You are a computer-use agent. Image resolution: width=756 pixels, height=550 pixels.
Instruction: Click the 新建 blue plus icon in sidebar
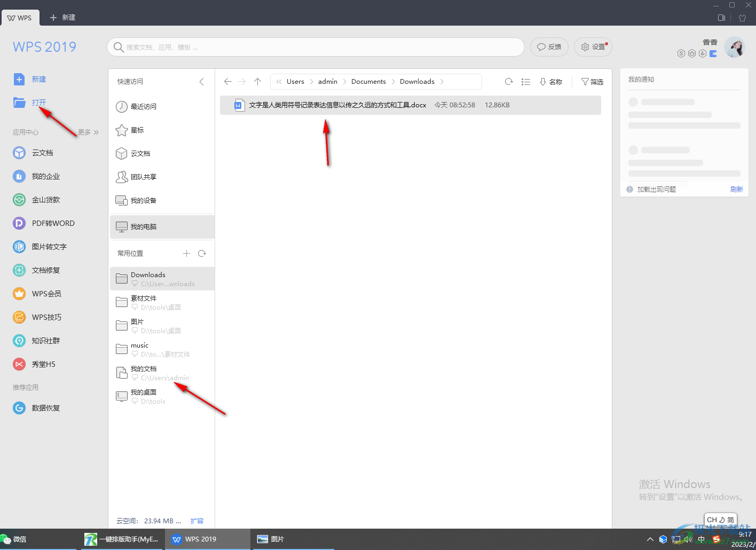tap(19, 79)
